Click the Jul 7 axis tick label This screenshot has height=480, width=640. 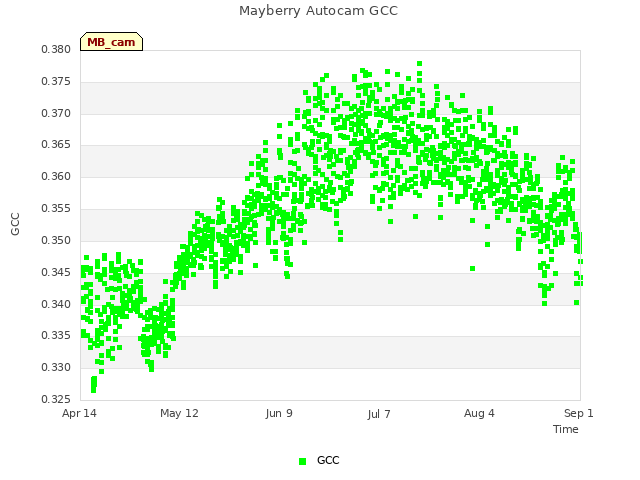click(x=379, y=414)
